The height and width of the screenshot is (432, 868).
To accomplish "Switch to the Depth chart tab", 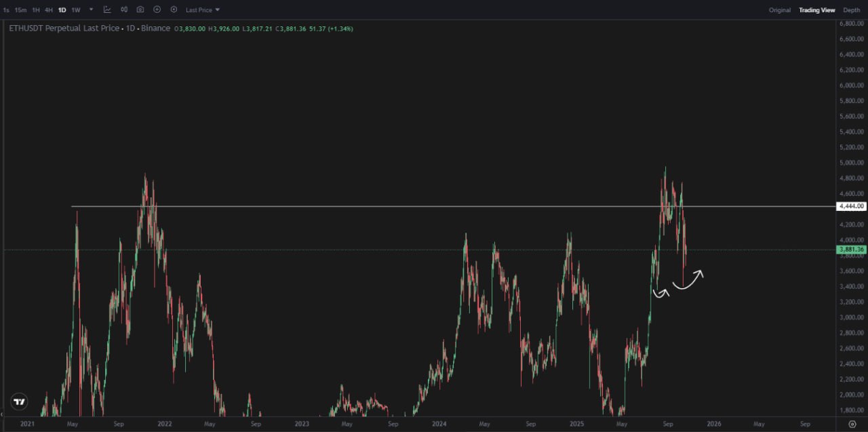I will 852,10.
